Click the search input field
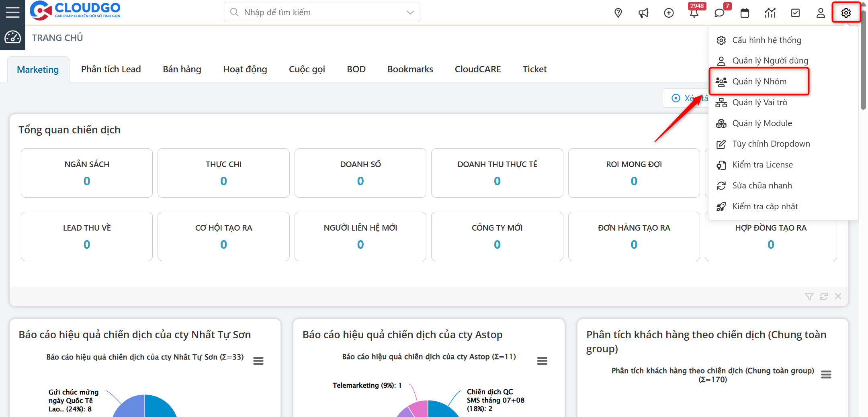 (x=317, y=12)
